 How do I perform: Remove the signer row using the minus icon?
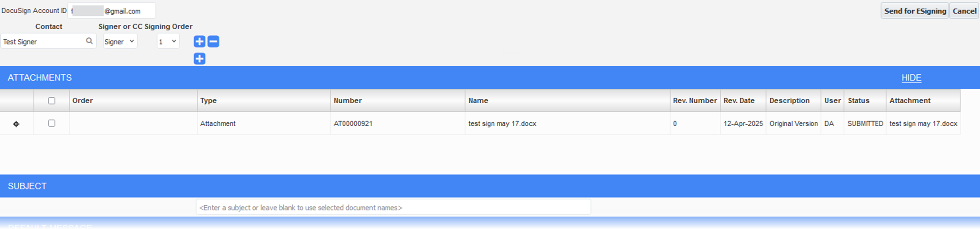(x=213, y=41)
